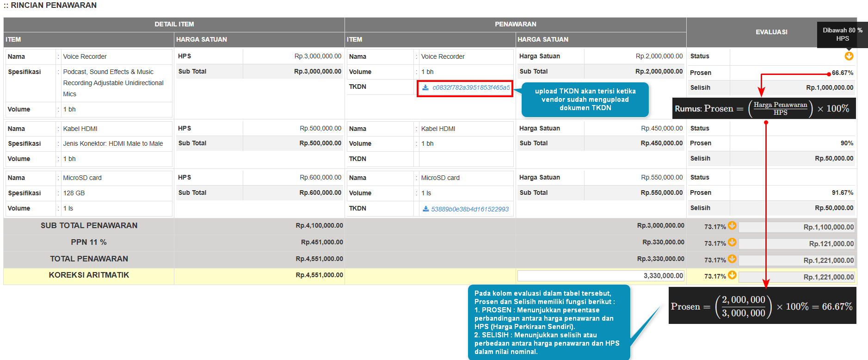Click download icon for MicroSD card TKDN

[425, 209]
